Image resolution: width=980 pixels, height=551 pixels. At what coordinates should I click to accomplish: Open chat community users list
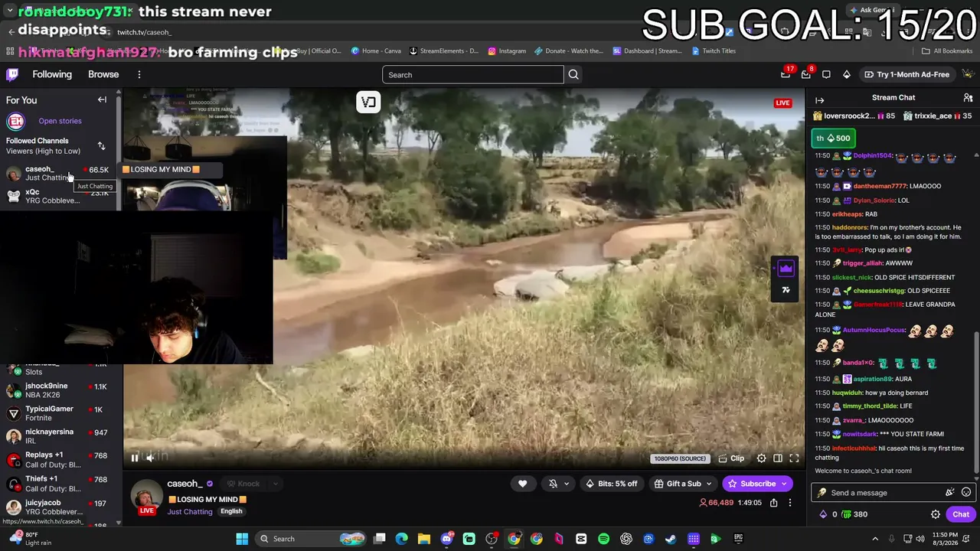968,98
